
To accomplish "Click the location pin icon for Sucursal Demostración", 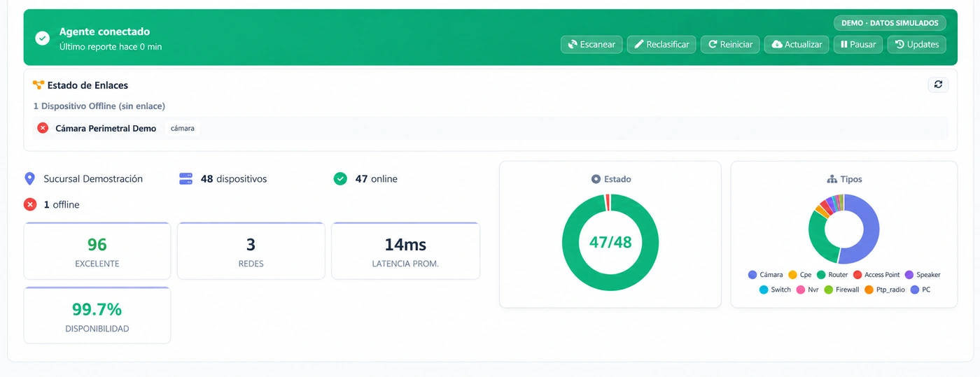I will coord(29,179).
